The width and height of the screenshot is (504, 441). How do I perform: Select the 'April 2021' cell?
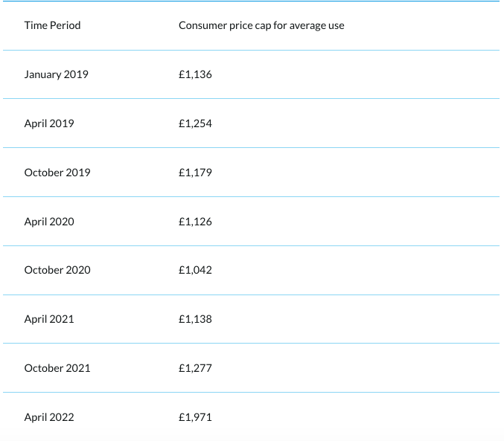[49, 319]
